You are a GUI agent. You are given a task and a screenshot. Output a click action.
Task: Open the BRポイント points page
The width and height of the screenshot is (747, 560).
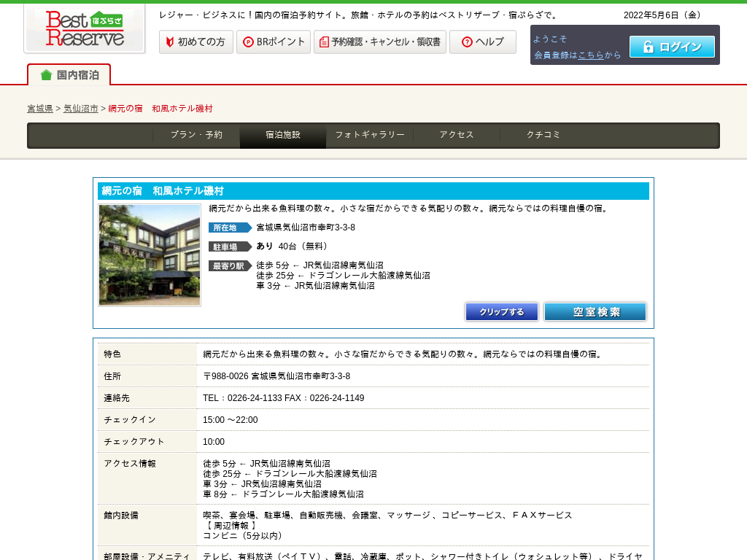[273, 42]
